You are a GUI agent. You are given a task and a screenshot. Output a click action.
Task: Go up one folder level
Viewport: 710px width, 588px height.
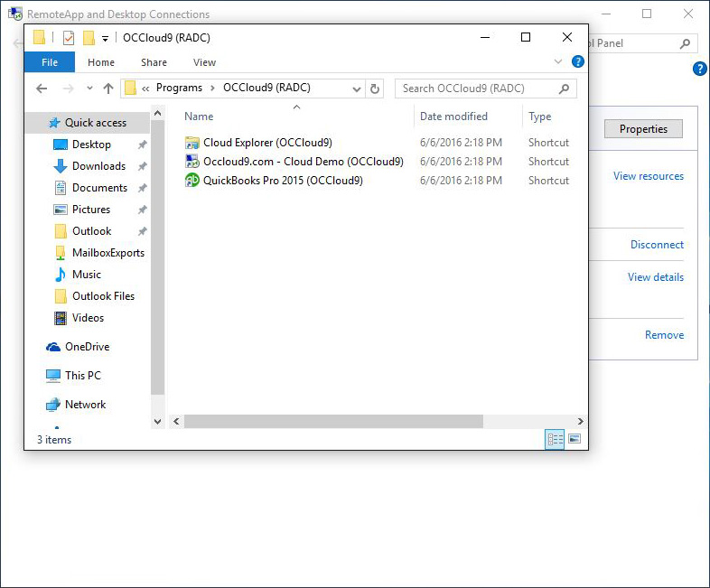pos(108,89)
